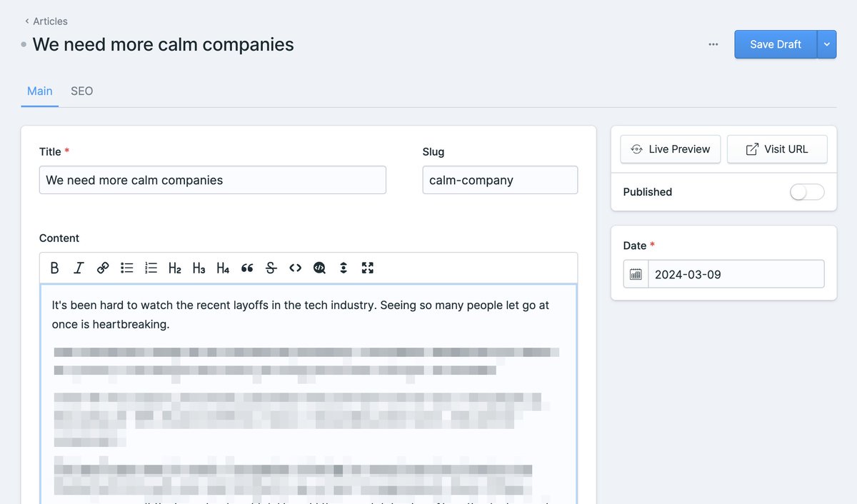Insert a blockquote

click(247, 268)
